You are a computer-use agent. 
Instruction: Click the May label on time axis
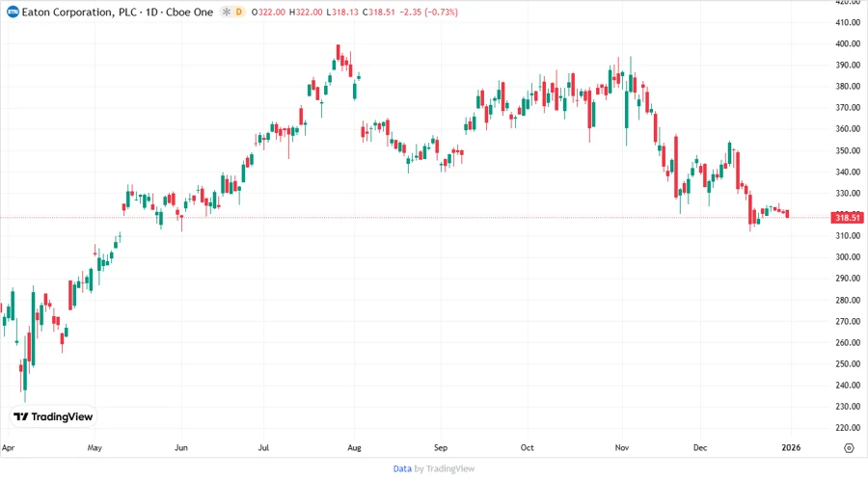95,448
